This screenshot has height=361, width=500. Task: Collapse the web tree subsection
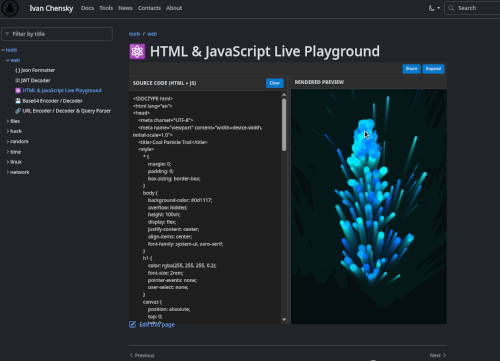13,60
